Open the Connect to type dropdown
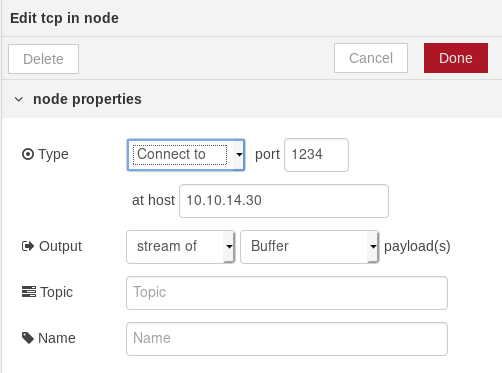502x373 pixels. tap(186, 155)
